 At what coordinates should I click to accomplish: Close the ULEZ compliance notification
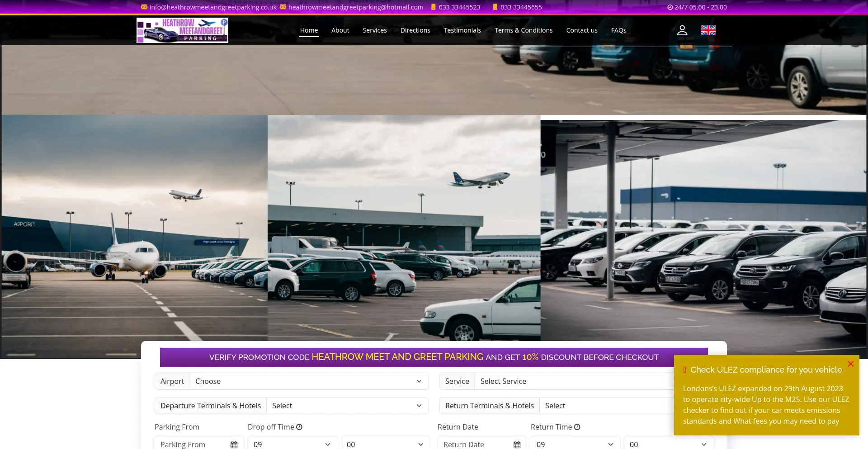click(x=850, y=364)
